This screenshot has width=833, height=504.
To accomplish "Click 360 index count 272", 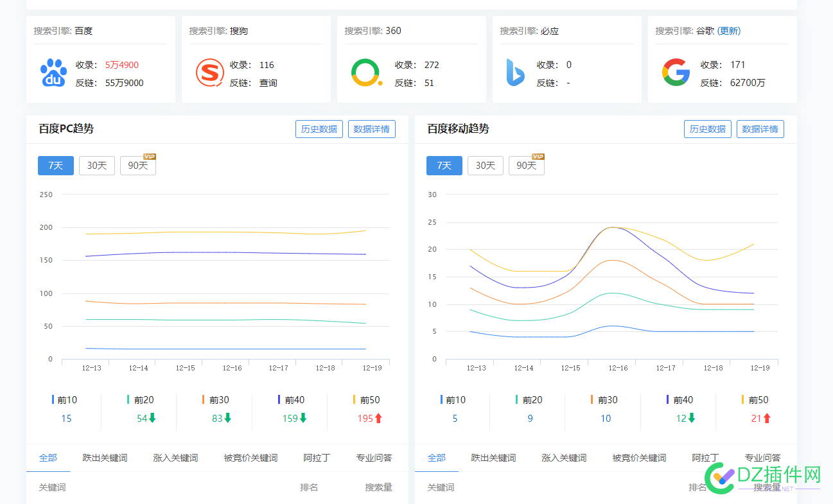I will [432, 65].
